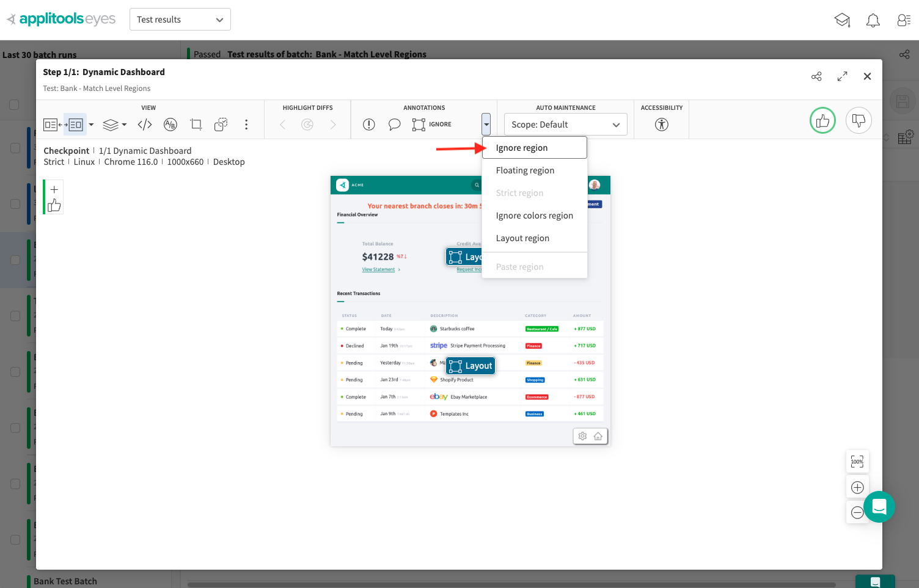Screen dimensions: 919x588
Task: Open the Test results dropdown
Action: 180,20
